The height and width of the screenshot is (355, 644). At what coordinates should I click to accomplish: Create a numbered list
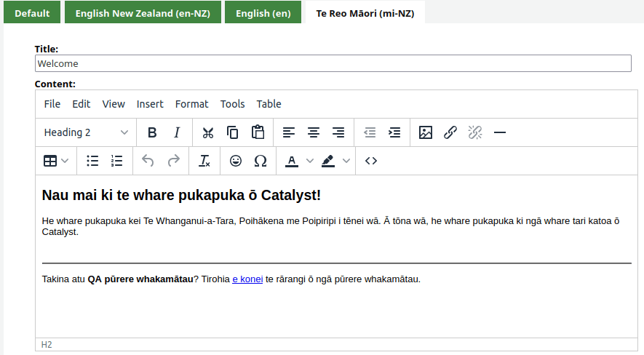116,161
